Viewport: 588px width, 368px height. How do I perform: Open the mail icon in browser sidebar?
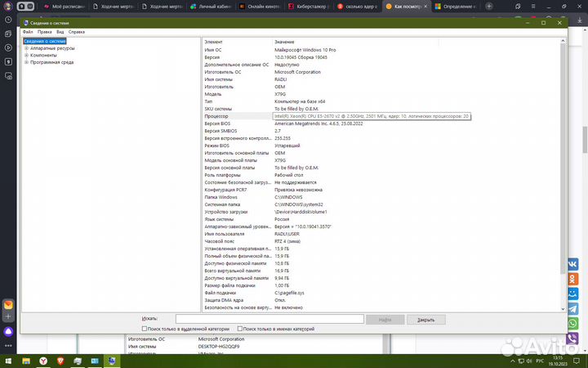8,304
